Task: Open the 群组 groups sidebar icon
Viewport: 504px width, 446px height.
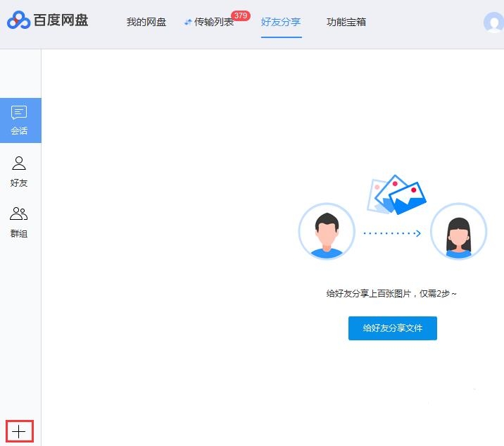Action: click(19, 222)
